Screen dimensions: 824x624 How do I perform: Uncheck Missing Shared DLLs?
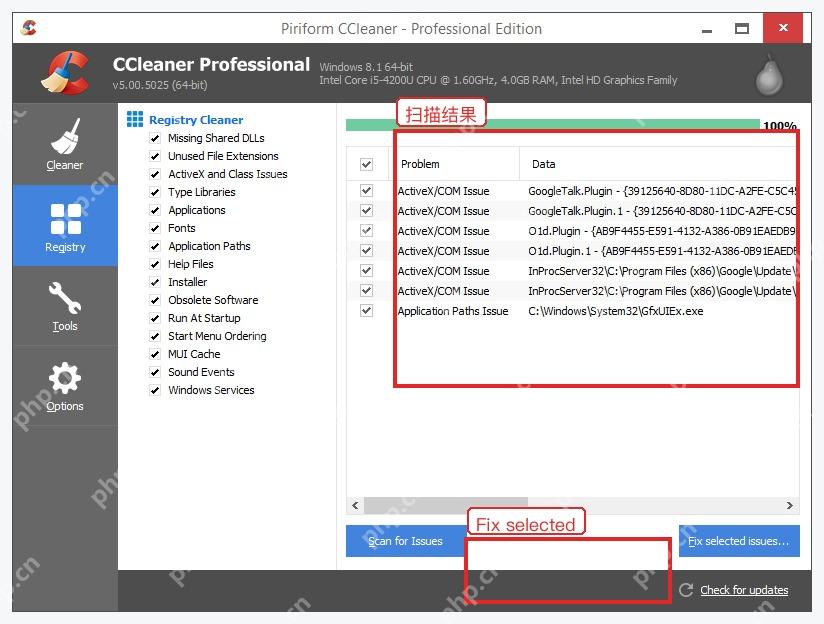(x=155, y=138)
